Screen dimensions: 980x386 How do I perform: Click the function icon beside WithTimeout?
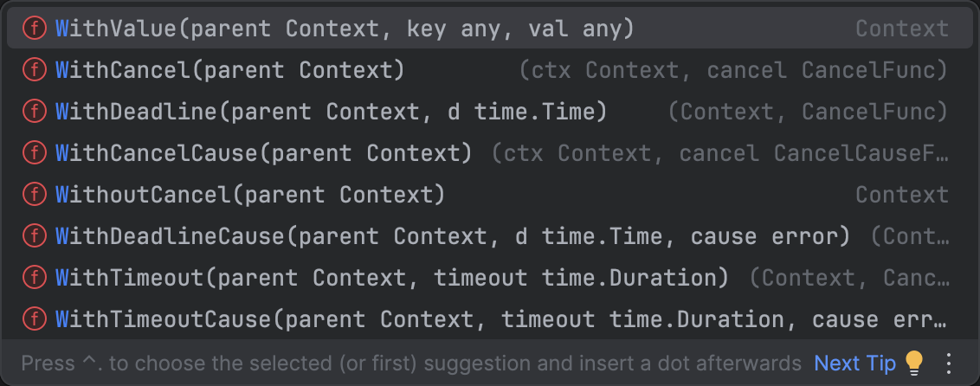(34, 278)
